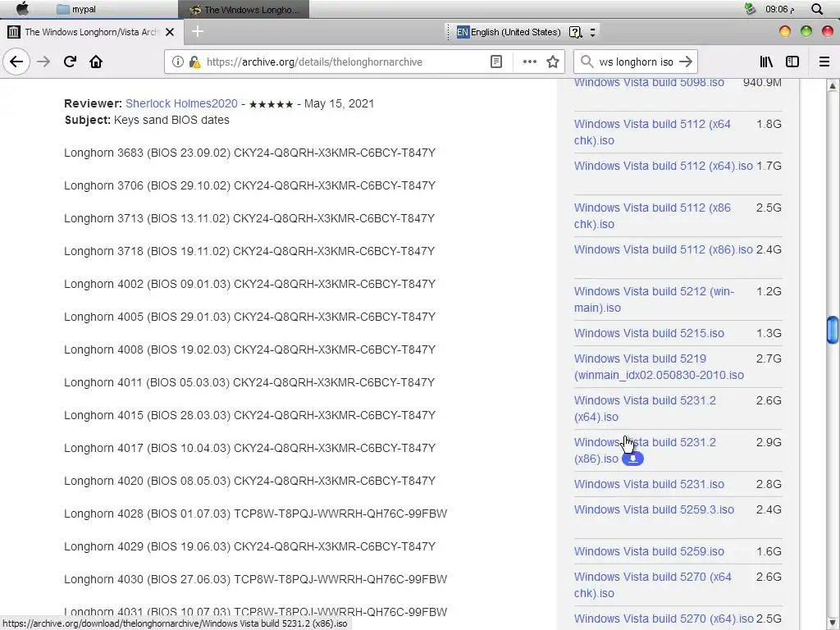Click the Longhorn 4030 (BIOS 27.06.03) line
The height and width of the screenshot is (630, 840).
(256, 579)
